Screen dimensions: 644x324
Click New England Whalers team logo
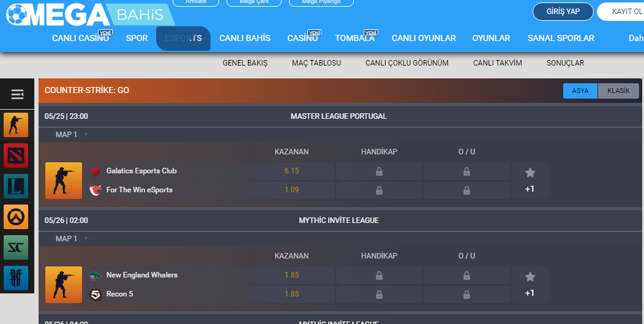pyautogui.click(x=95, y=275)
